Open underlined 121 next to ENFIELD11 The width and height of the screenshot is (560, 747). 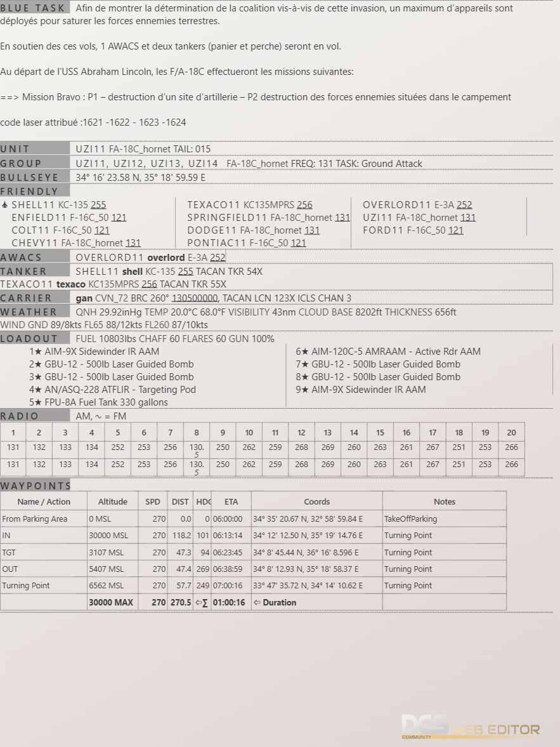(x=119, y=218)
